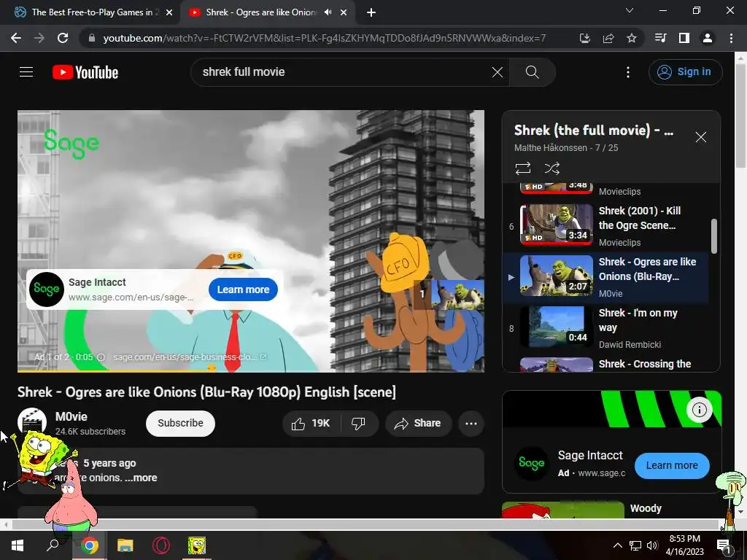
Task: Open the ad info icon in the video
Action: coord(101,357)
